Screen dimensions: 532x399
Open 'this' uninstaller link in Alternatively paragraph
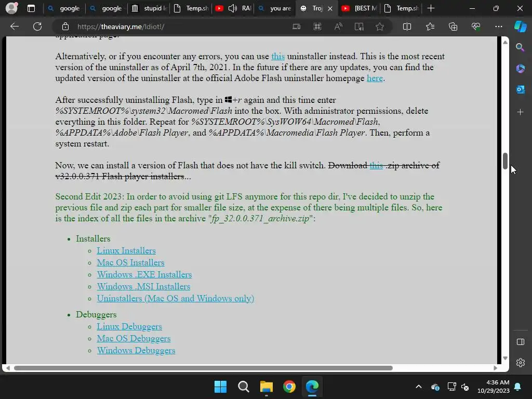pos(278,56)
